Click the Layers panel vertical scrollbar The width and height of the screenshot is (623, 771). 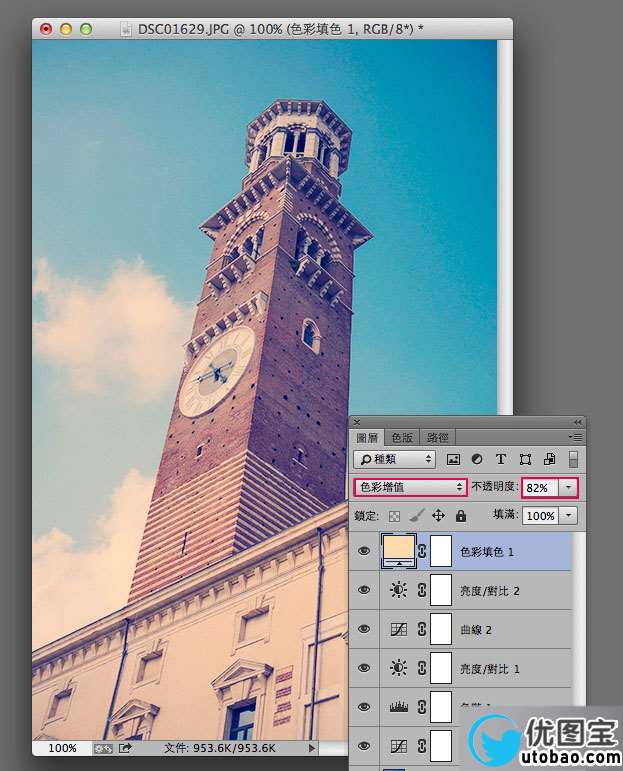coord(579,620)
